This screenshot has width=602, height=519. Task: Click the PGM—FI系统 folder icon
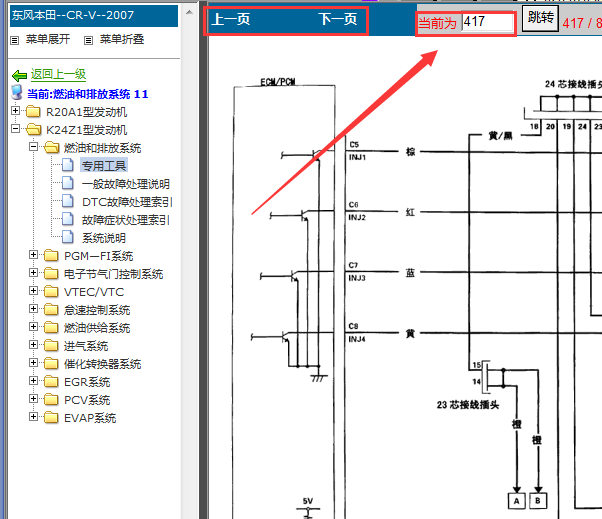[51, 256]
